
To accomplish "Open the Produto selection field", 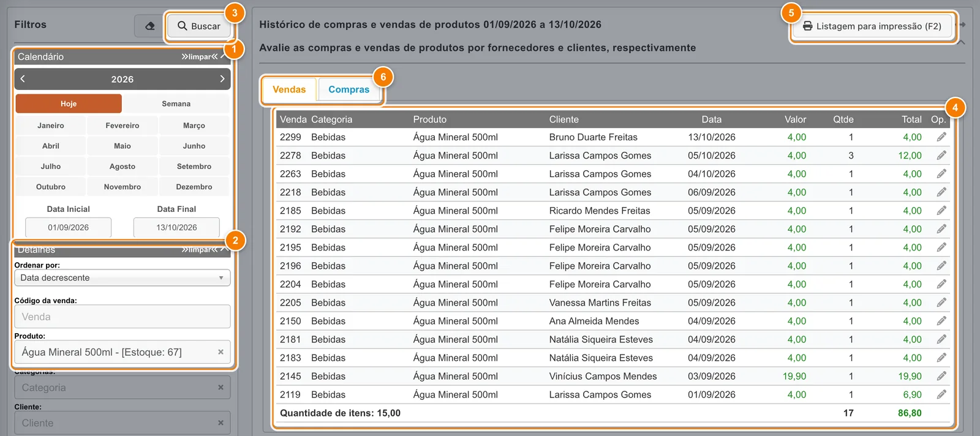I will 123,352.
